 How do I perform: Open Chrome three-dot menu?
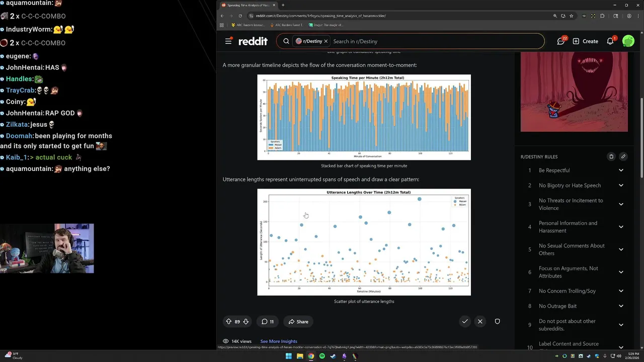coord(638,16)
